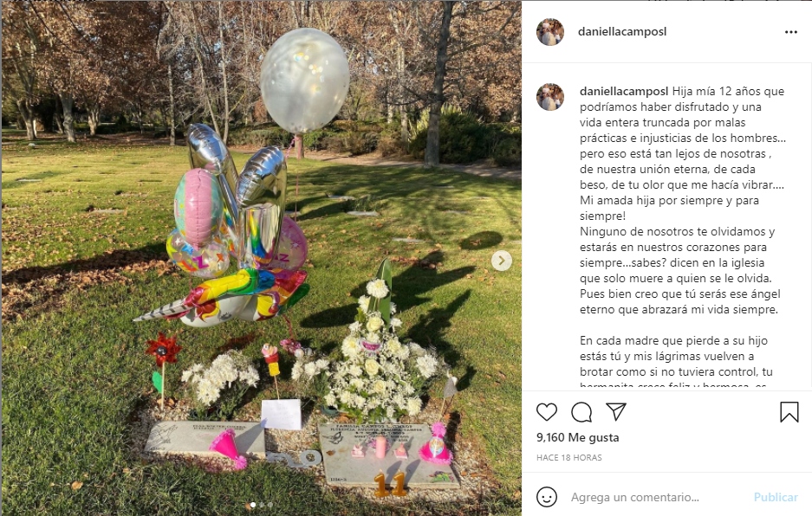The image size is (812, 516).
Task: Click the main photo with balloons
Action: click(261, 258)
